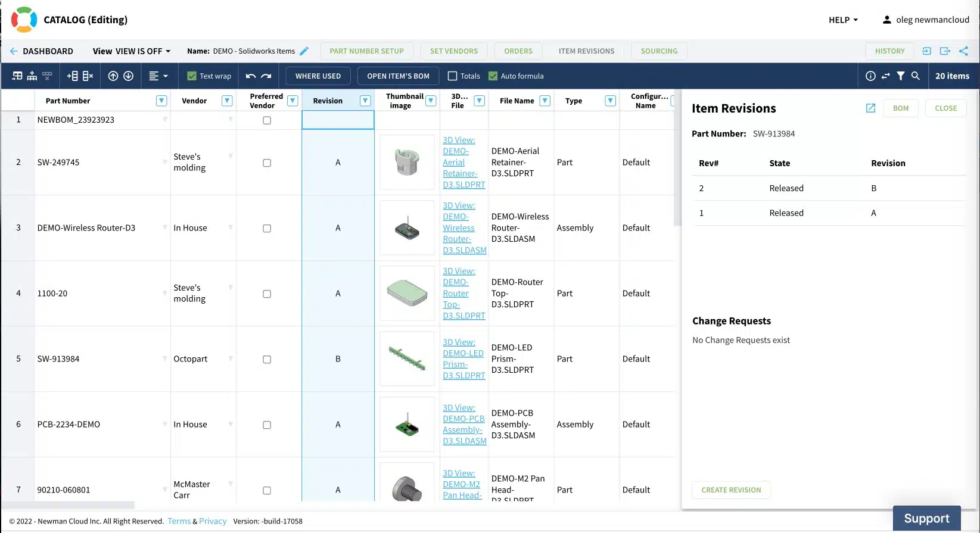Select revision 2 Released B row
Image resolution: width=980 pixels, height=533 pixels.
829,188
